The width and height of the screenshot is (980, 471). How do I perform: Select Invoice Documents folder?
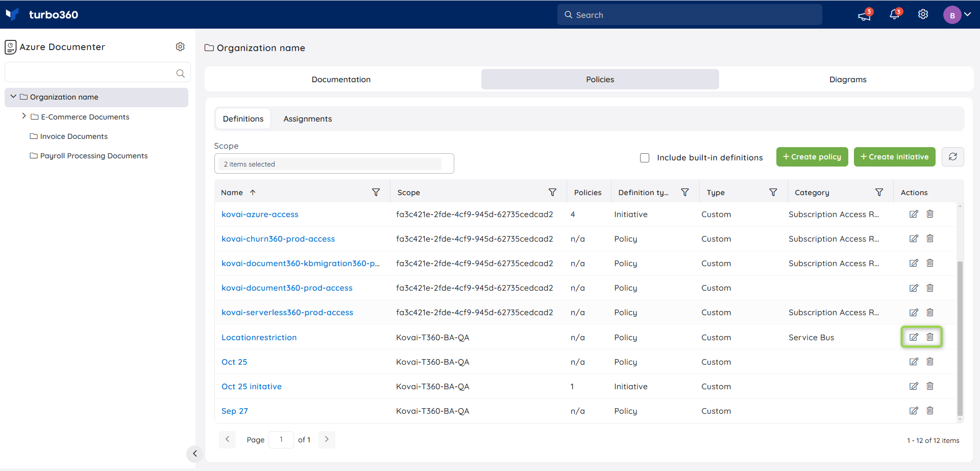point(69,136)
